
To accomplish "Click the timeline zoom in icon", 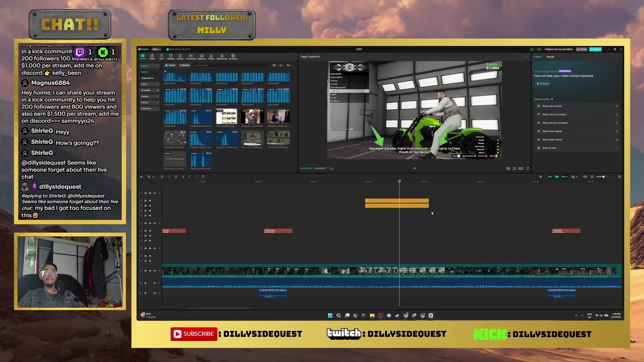I will tap(619, 177).
